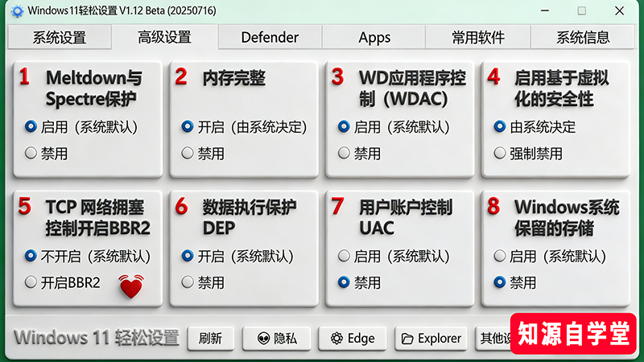644x362 pixels.
Task: Select 启用(系统默认) for Windows系统保留的存储
Action: click(x=500, y=257)
